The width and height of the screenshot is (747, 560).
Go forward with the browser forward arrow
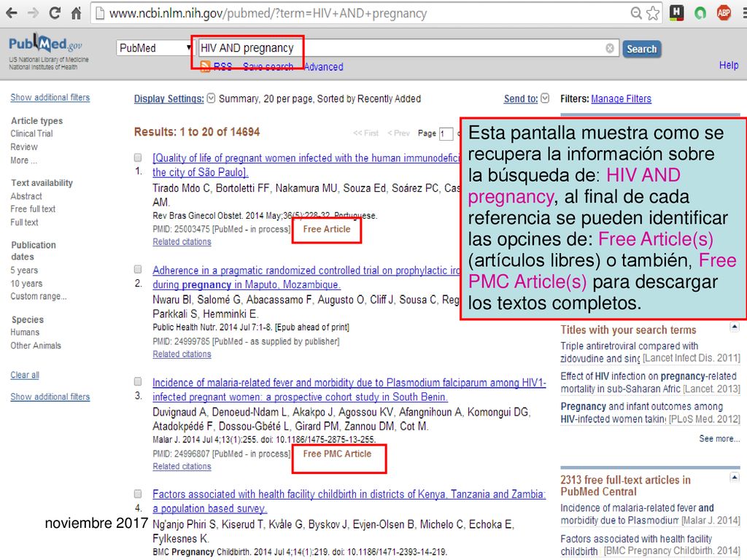click(34, 13)
